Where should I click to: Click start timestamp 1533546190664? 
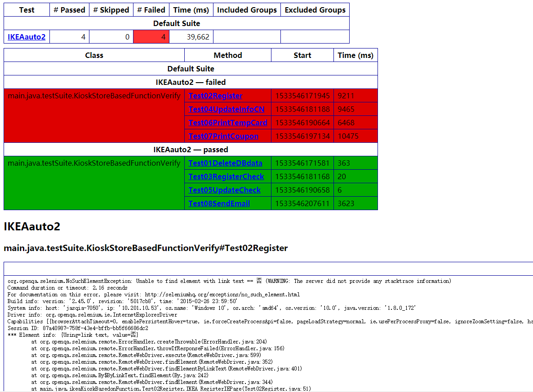pyautogui.click(x=302, y=123)
